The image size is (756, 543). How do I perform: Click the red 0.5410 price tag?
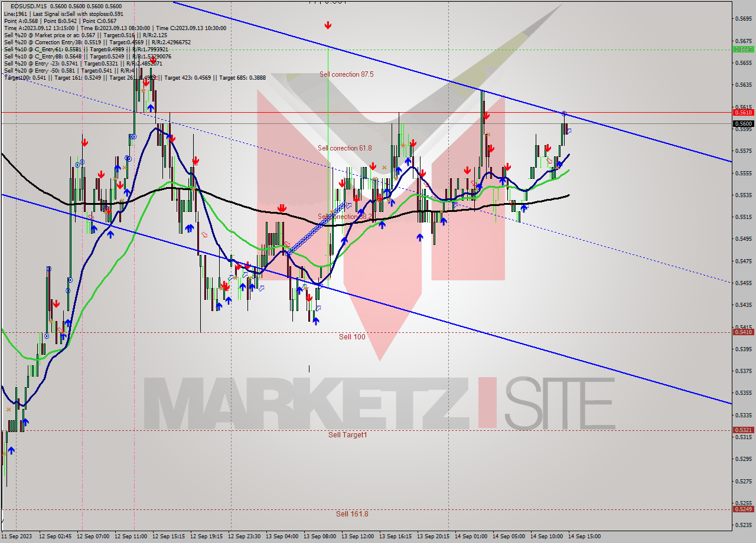click(743, 332)
